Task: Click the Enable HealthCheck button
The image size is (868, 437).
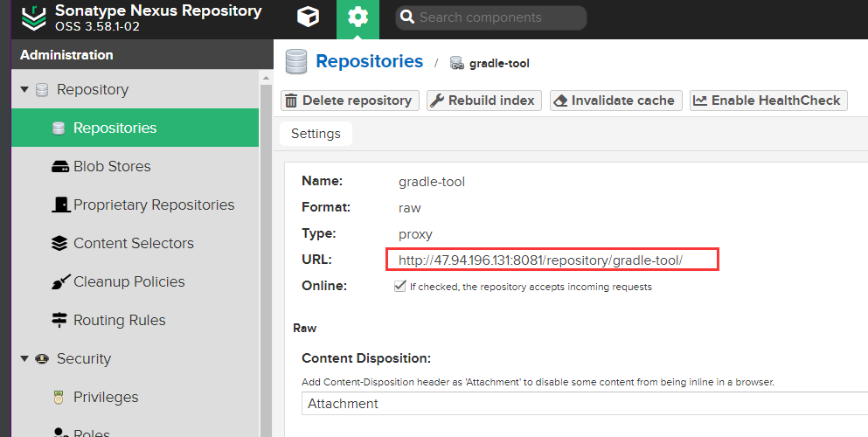Action: pyautogui.click(x=767, y=101)
